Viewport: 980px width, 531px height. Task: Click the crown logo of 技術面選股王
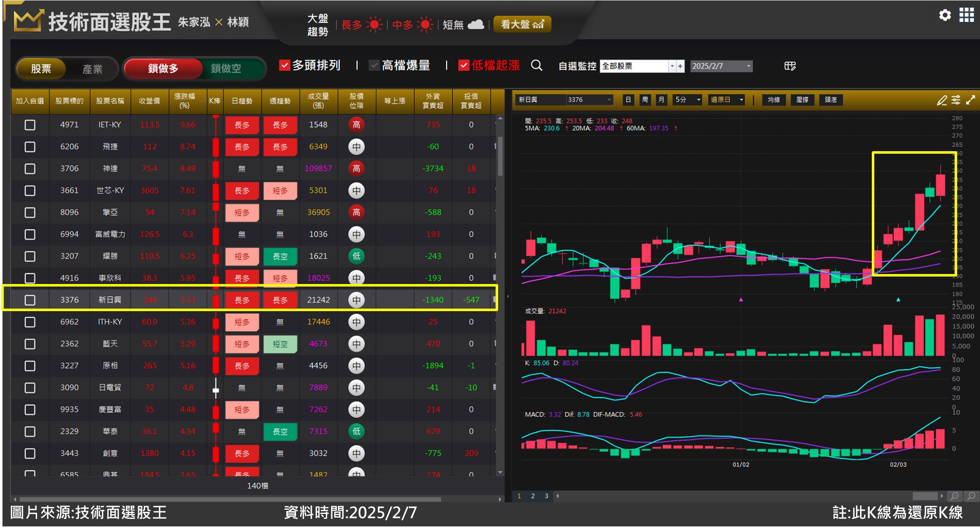(28, 21)
